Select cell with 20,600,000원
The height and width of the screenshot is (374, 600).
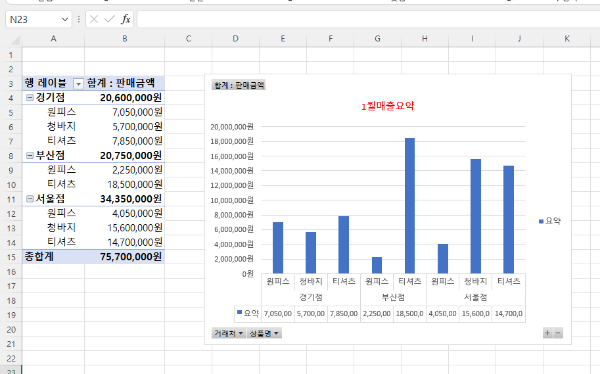coord(125,98)
